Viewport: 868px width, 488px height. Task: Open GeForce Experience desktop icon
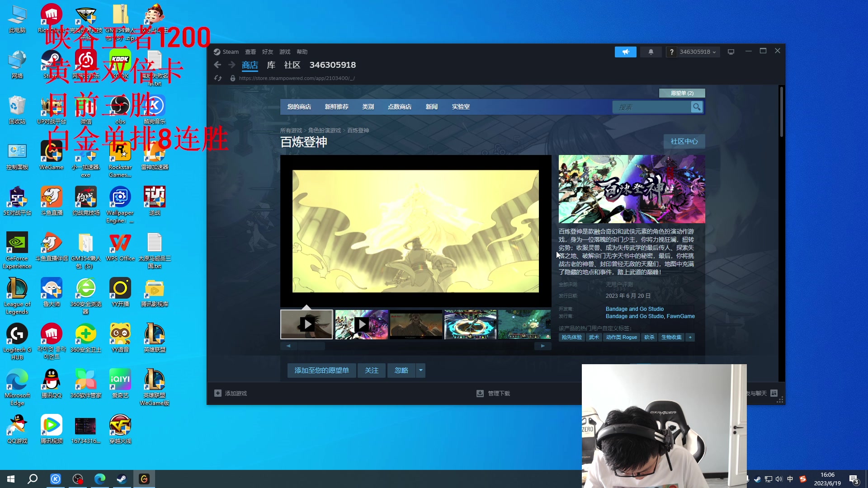17,251
